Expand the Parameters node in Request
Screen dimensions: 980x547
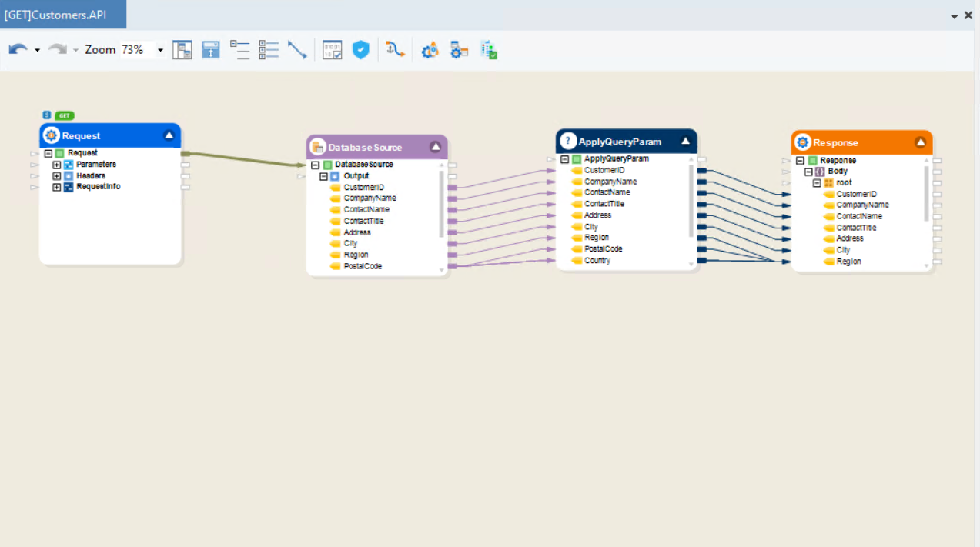pos(57,165)
